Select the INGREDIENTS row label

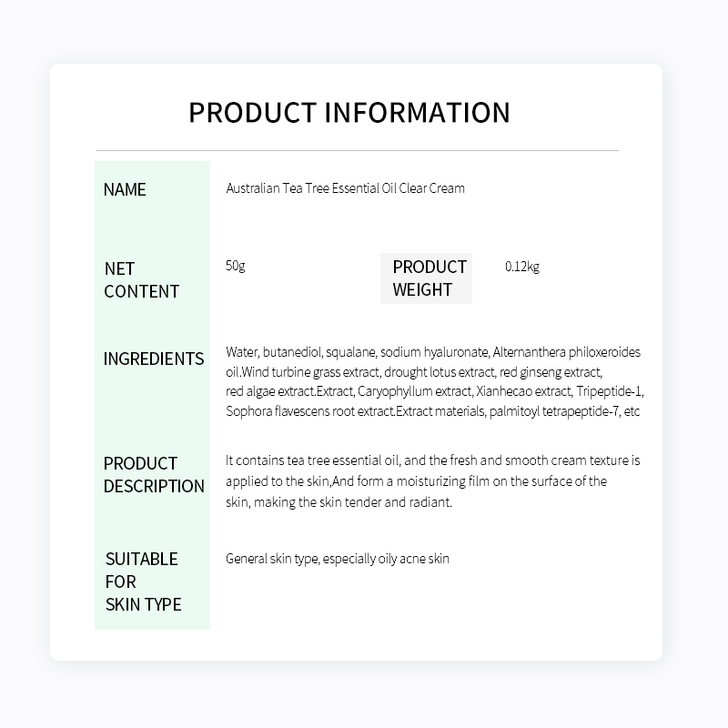point(154,359)
